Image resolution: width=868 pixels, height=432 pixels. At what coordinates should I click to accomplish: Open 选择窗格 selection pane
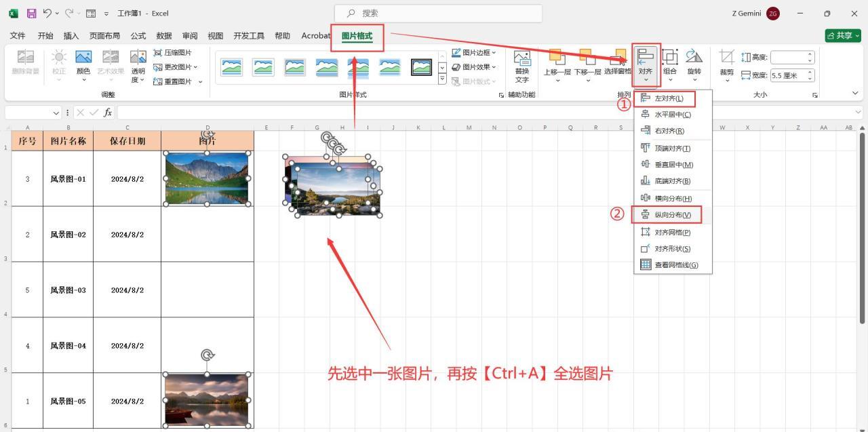tap(617, 62)
